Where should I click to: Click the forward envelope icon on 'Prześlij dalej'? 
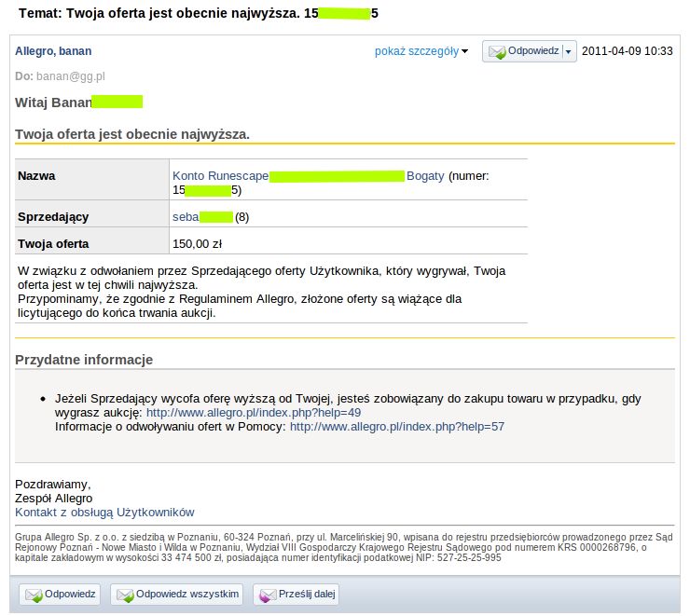(268, 595)
